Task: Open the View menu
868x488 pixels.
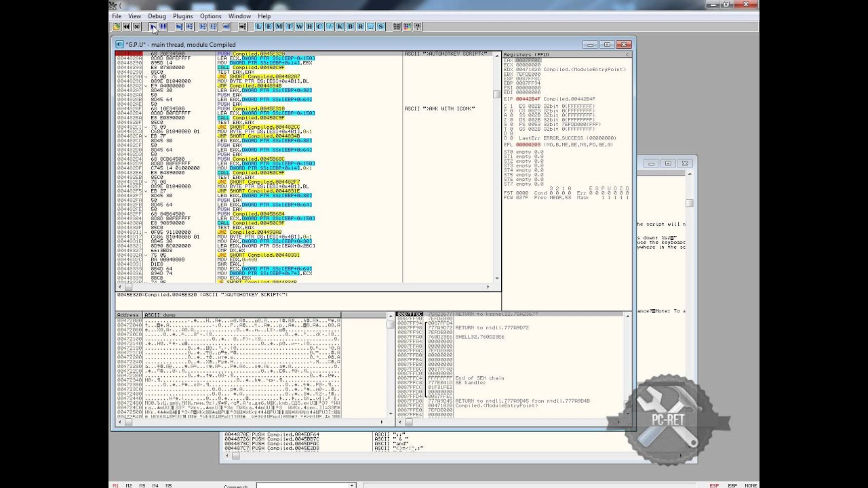Action: coord(135,16)
